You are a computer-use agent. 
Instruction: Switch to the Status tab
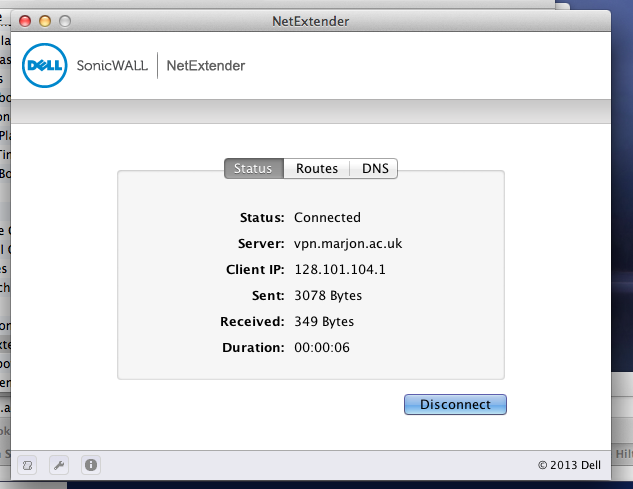(x=254, y=168)
